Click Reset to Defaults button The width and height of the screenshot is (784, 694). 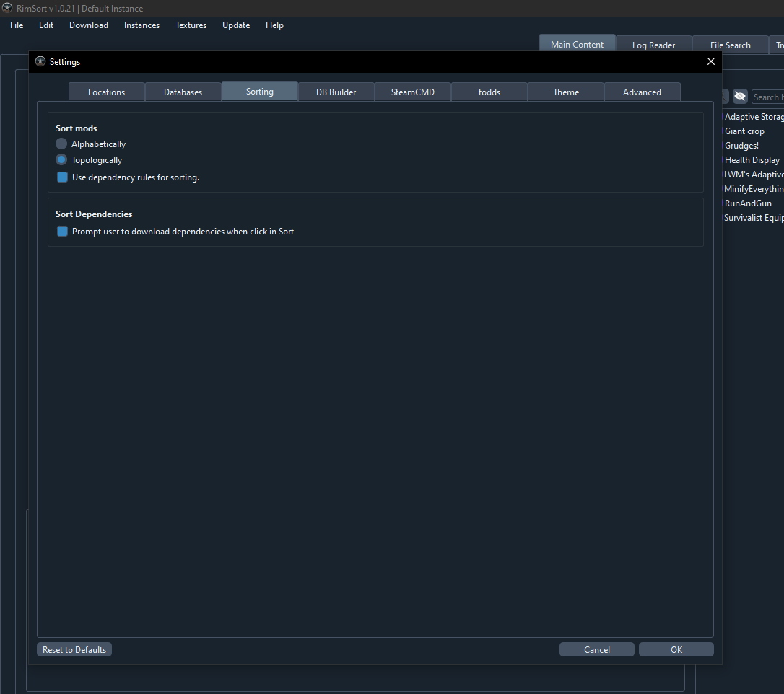click(74, 649)
